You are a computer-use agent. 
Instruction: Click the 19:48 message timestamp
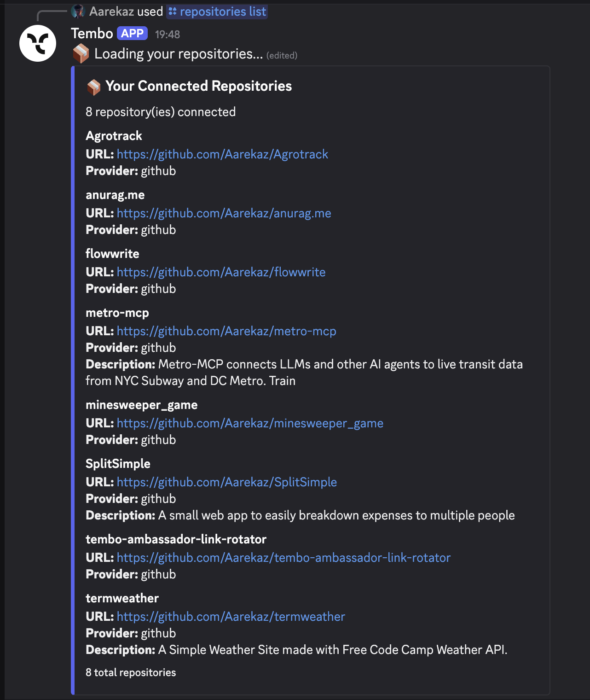[x=168, y=34]
